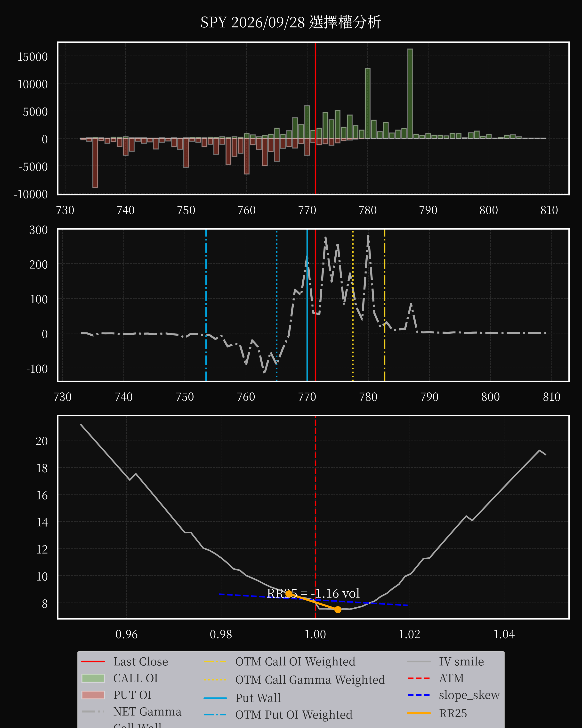Click the right orange RR25 marker dot
Viewport: 582px width, 728px height.
338,610
